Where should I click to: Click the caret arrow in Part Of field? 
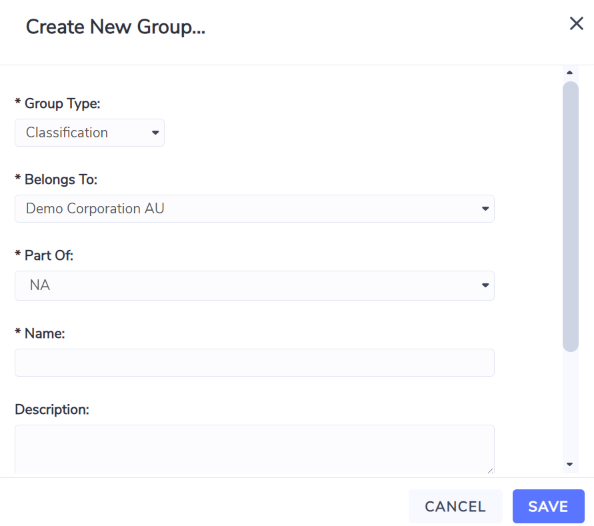coord(485,285)
